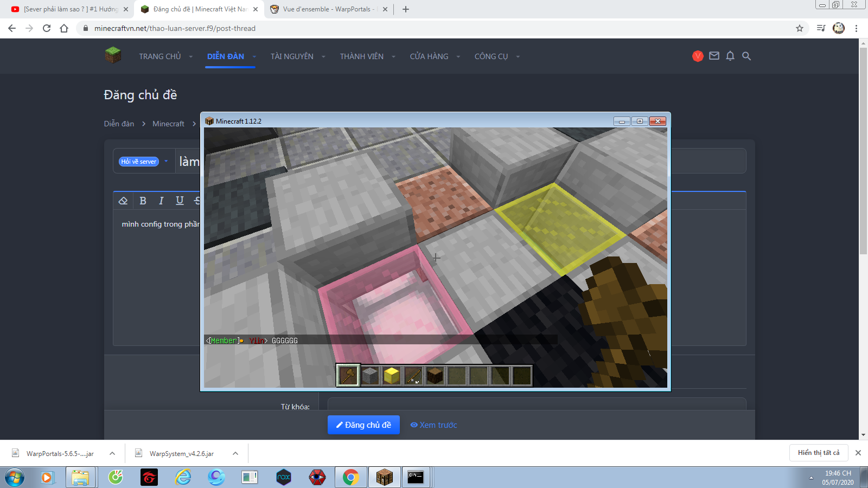Click the Minecraft Việt Nam grass block logo
Image resolution: width=868 pixels, height=488 pixels.
(113, 55)
